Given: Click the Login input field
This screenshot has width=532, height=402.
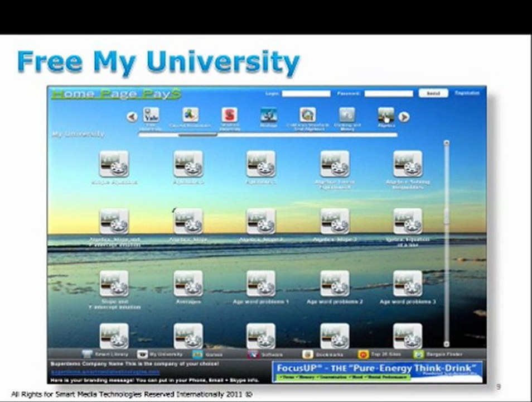Looking at the screenshot, I should click(x=306, y=94).
